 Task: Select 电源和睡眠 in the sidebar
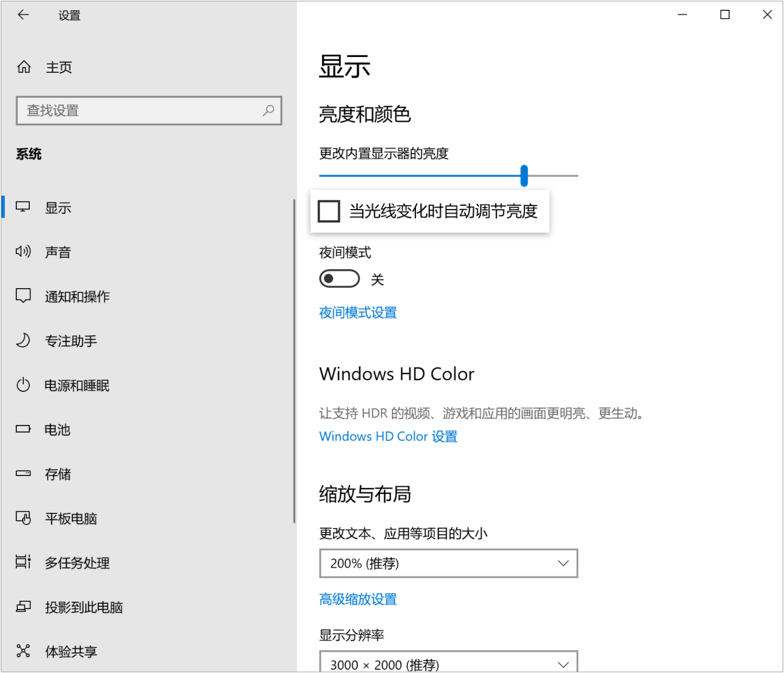(148, 385)
